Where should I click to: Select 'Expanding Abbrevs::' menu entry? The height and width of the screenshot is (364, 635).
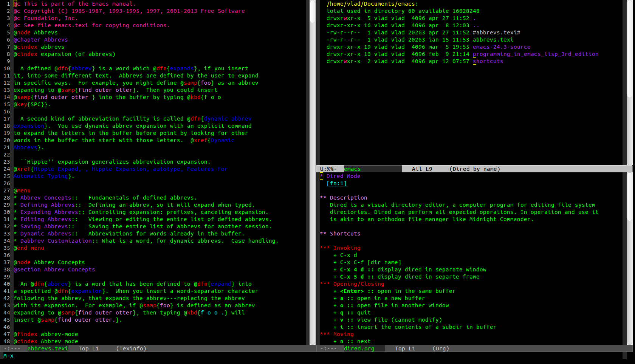click(53, 212)
